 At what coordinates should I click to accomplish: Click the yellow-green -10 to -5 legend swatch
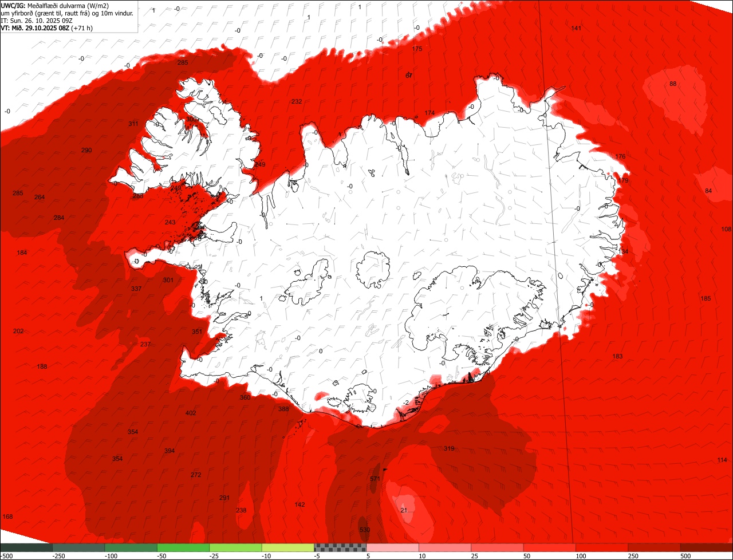(x=288, y=547)
